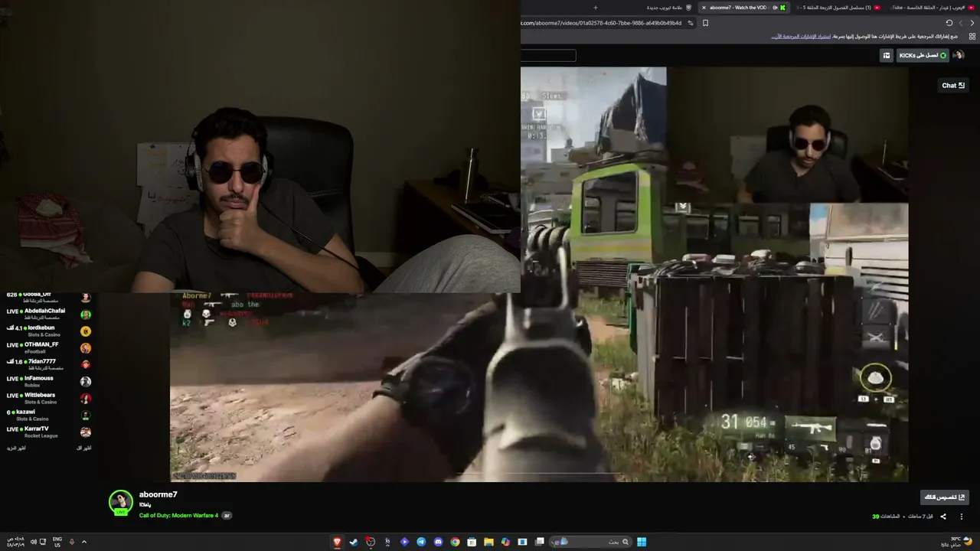Open File Explorer from the taskbar
The height and width of the screenshot is (551, 980).
[488, 542]
